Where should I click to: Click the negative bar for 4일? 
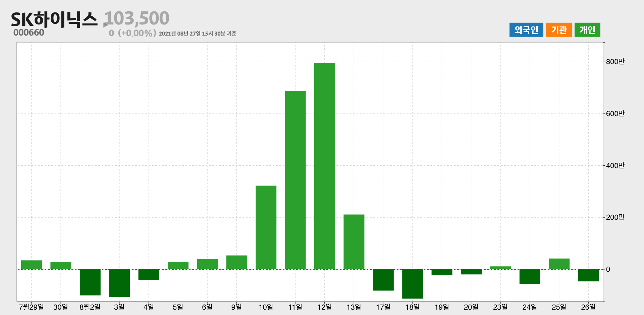(149, 274)
